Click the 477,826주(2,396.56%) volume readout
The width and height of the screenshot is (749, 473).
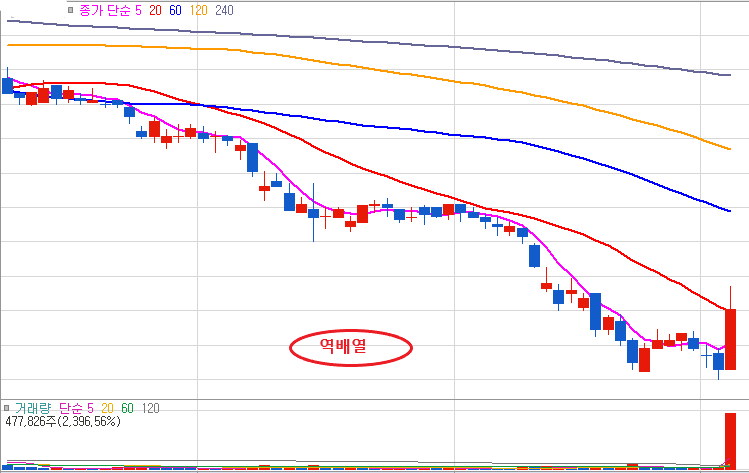63,421
